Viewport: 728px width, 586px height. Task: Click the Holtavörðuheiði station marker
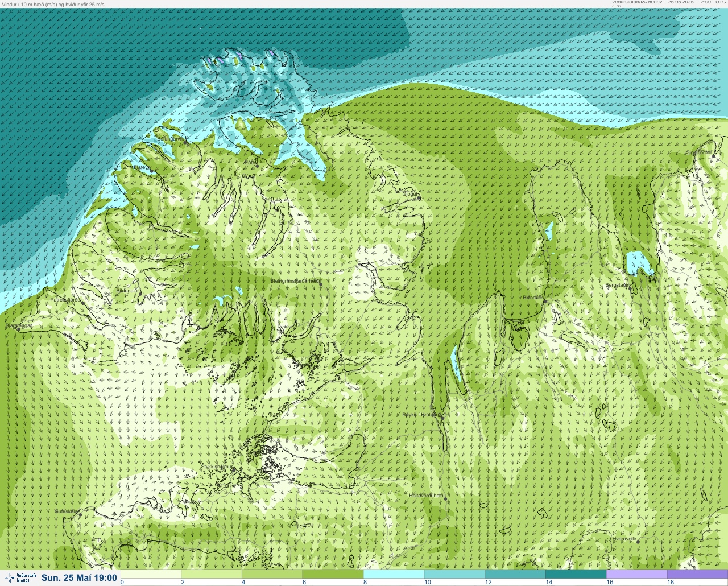pos(446,499)
